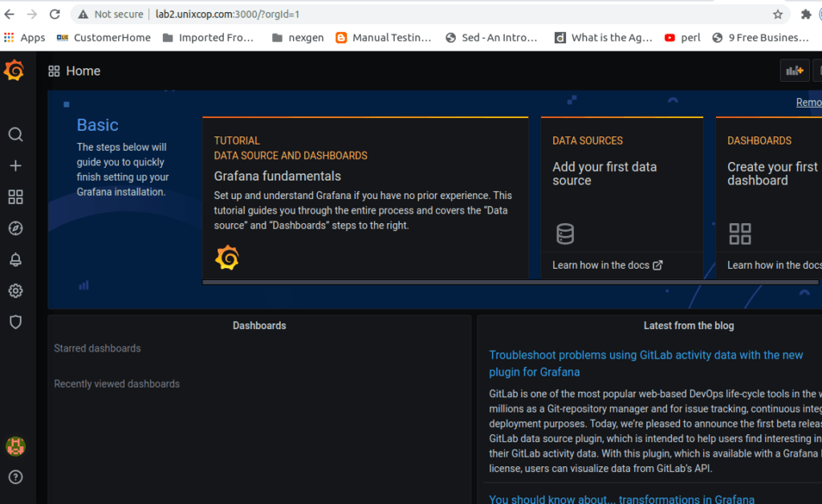This screenshot has width=822, height=504.
Task: Open the Explore compass icon
Action: point(16,229)
